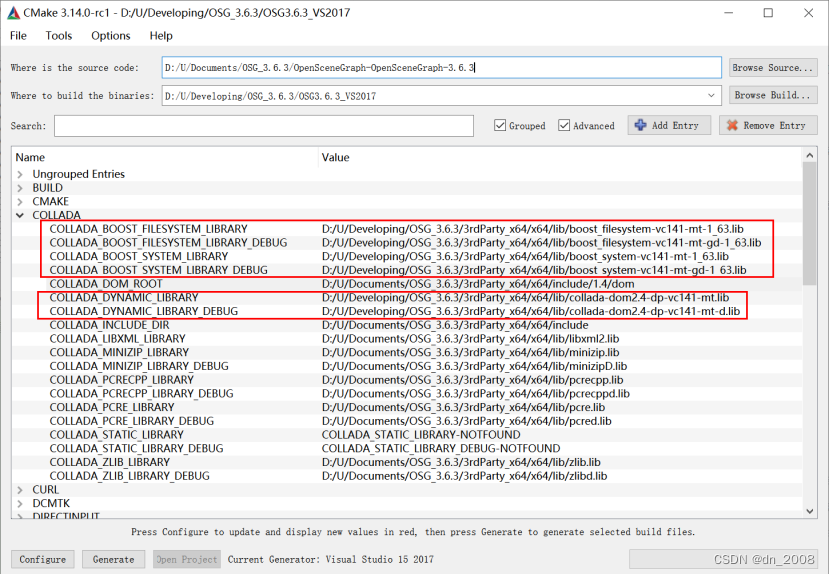This screenshot has height=575, width=830.
Task: Select COLLADA_PCRE_LIBRARY_DEBUG entry name
Action: coord(132,421)
